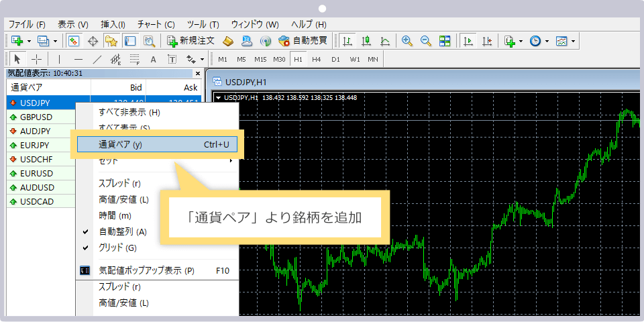Toggle the 自動売買 auto trading button
This screenshot has width=644, height=322.
point(303,41)
